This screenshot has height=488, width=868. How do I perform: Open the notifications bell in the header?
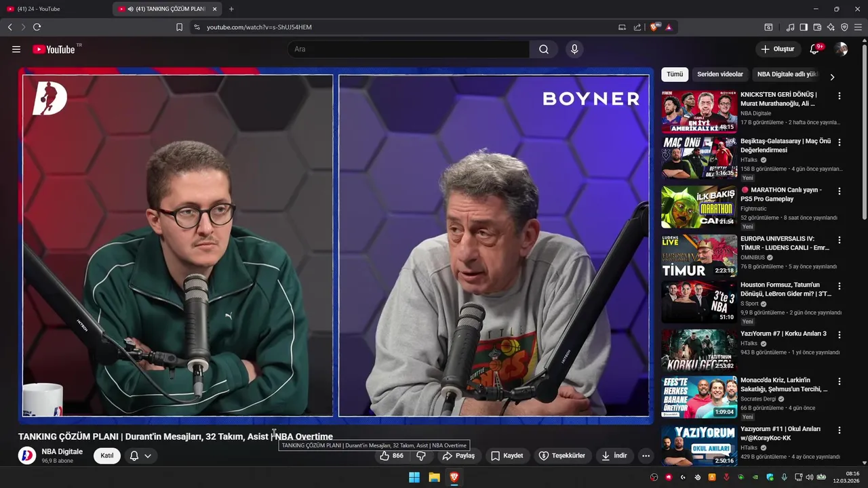tap(815, 49)
